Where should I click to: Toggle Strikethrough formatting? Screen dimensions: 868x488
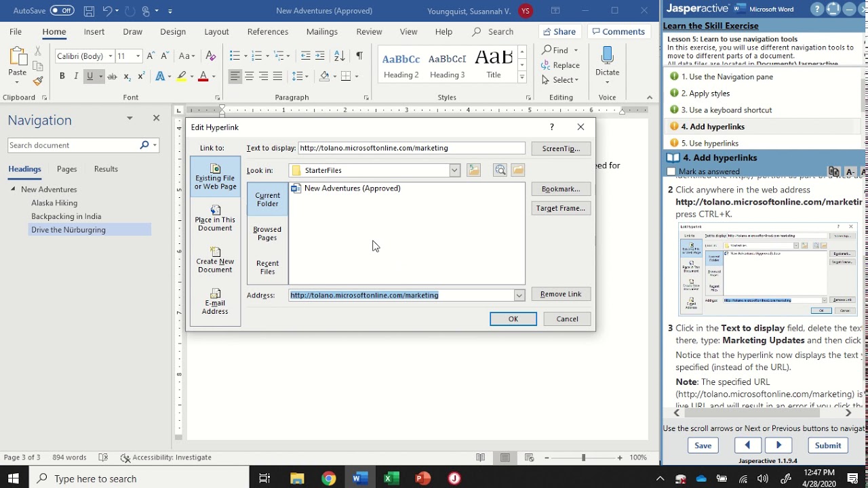112,77
